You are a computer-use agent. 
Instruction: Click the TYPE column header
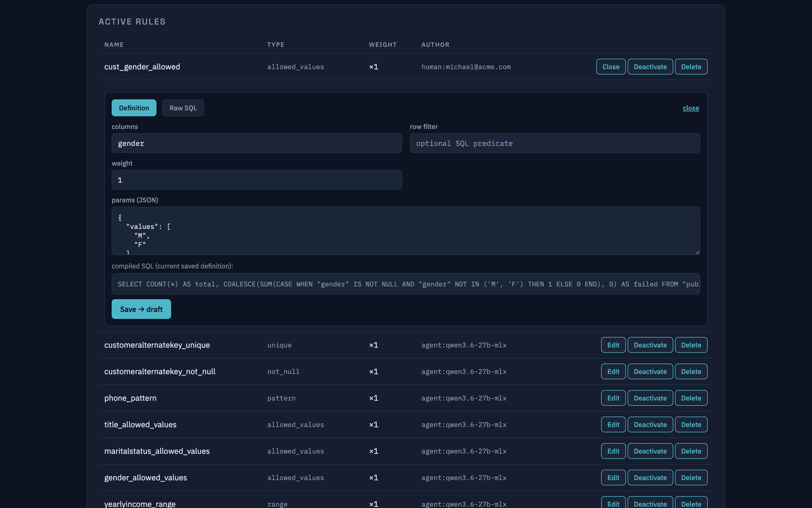coord(276,45)
